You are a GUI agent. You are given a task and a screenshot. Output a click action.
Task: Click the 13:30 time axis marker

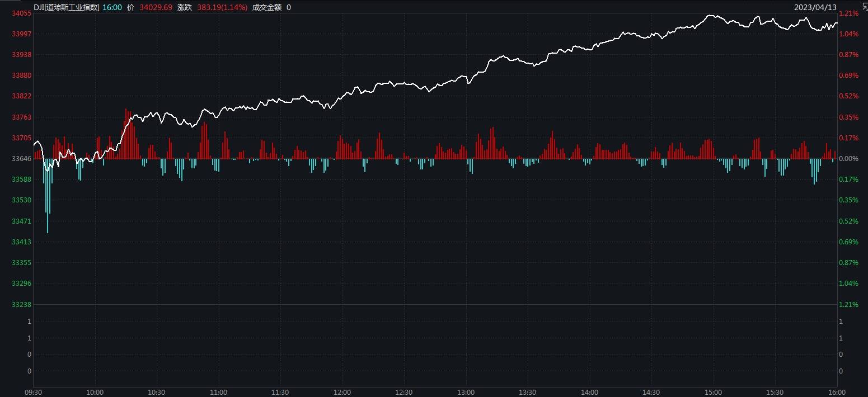click(x=528, y=392)
